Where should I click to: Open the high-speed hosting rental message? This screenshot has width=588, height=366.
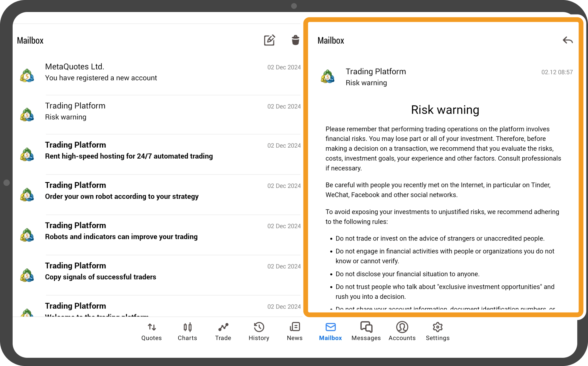tap(158, 151)
